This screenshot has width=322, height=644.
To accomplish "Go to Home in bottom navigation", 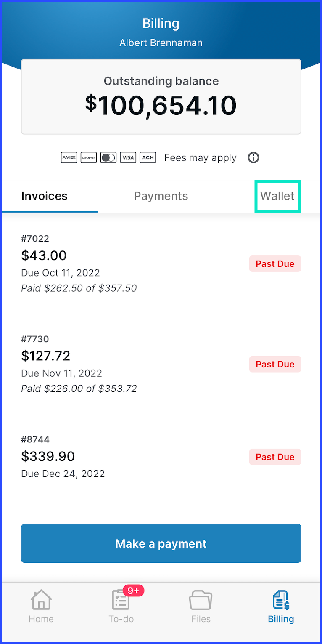I will tap(41, 607).
